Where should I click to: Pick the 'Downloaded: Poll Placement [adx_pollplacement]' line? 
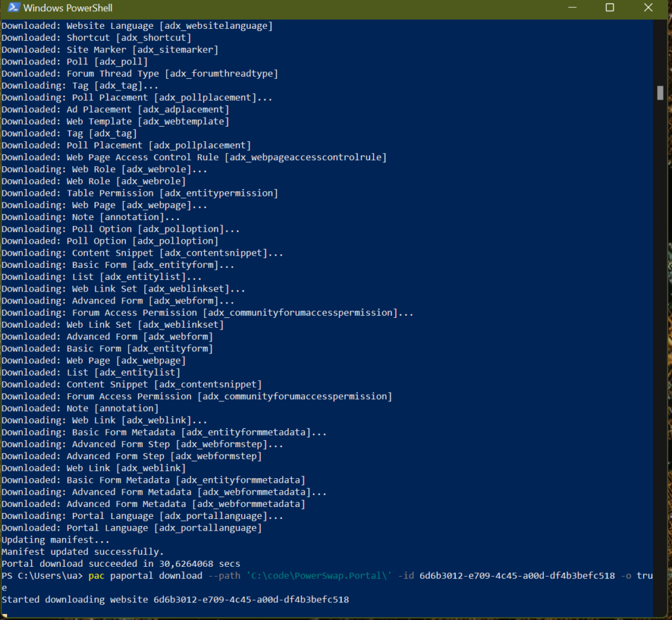tap(127, 145)
